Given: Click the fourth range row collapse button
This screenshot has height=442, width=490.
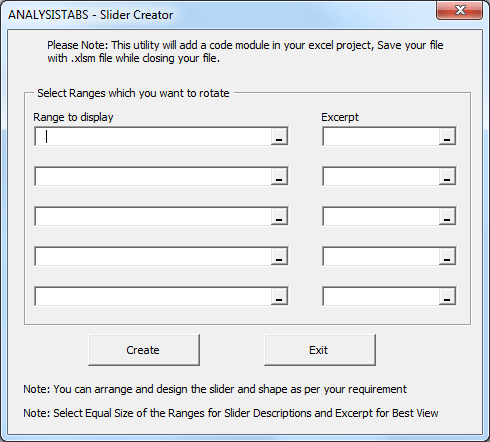Looking at the screenshot, I should 279,256.
